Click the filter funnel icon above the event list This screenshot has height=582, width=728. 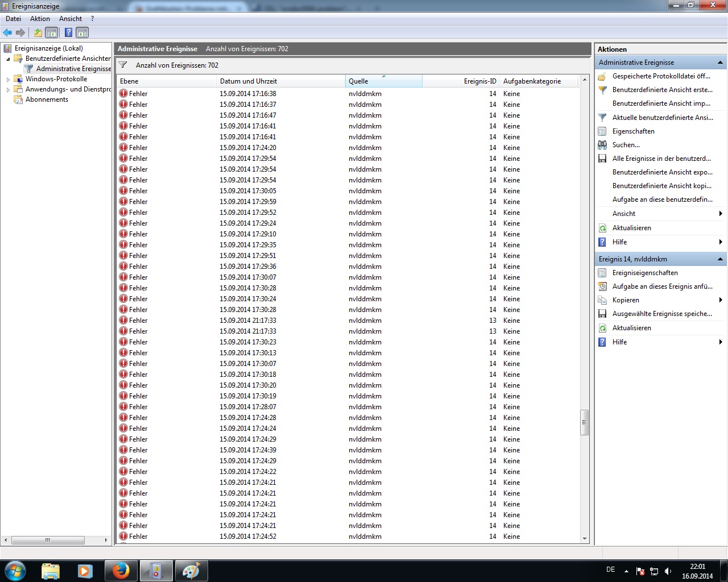pos(123,65)
